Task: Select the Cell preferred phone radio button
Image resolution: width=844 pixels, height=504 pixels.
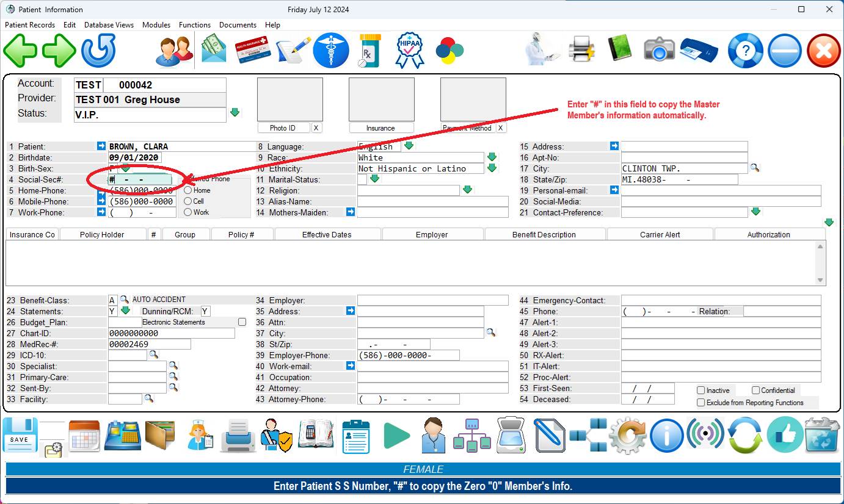Action: click(188, 201)
